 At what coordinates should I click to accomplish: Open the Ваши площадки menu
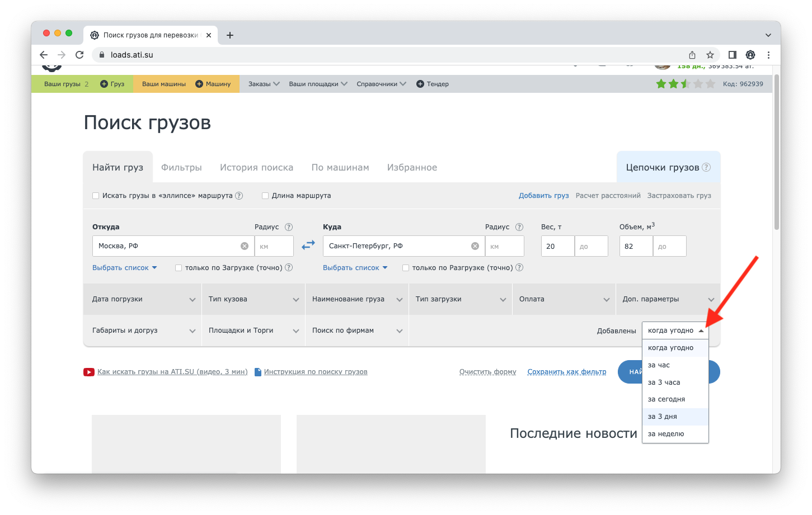[x=318, y=84]
